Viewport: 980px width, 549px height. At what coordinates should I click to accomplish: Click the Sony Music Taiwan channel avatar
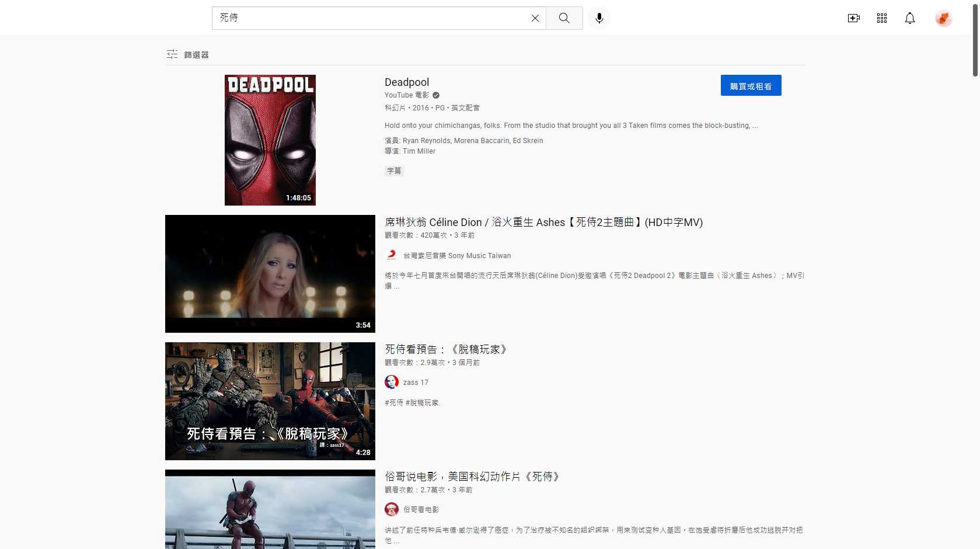point(391,255)
